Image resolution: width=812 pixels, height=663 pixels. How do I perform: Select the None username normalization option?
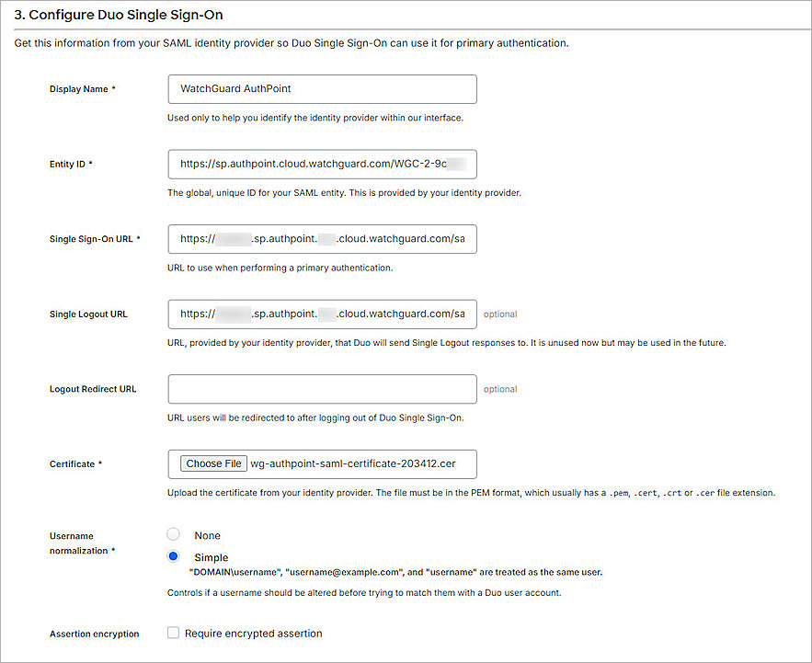[x=174, y=534]
